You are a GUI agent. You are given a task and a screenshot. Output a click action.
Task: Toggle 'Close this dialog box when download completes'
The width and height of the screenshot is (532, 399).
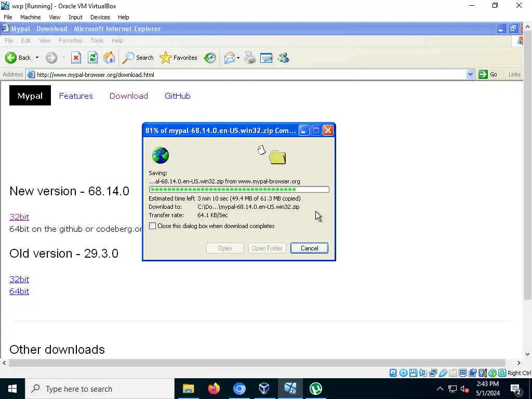click(x=153, y=226)
